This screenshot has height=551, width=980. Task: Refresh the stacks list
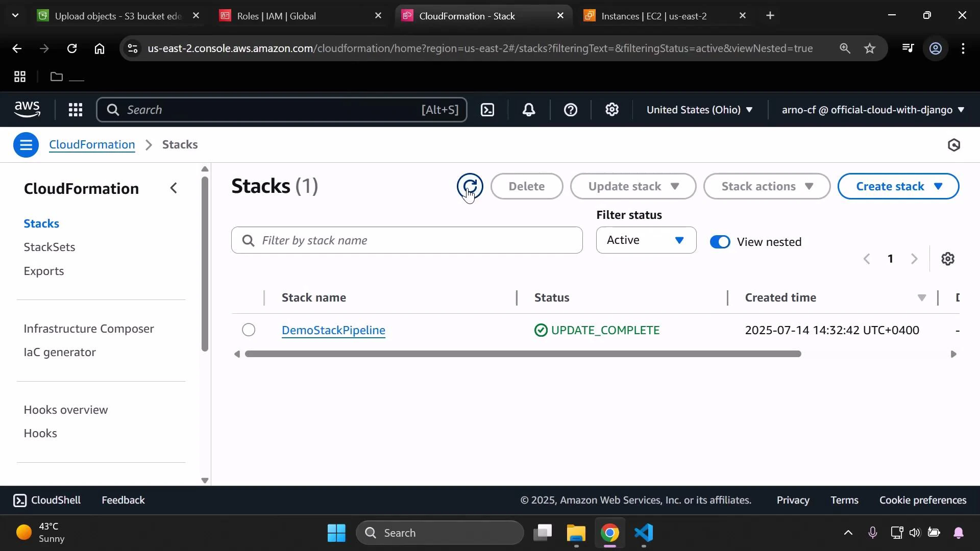click(470, 186)
